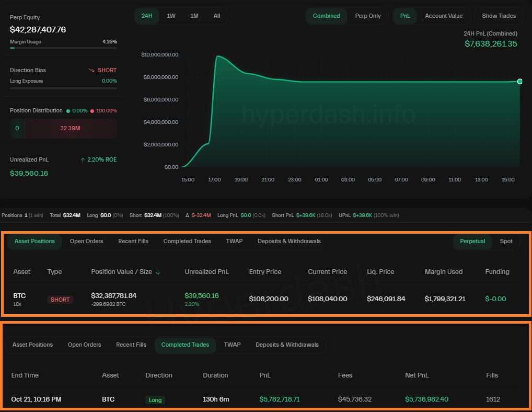The image size is (532, 412).
Task: Click the fees value $45,736.32
Action: (x=354, y=399)
